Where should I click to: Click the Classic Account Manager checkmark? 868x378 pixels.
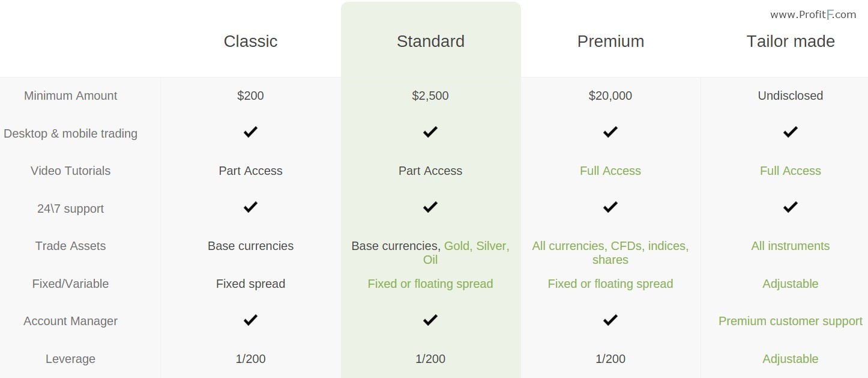[250, 320]
